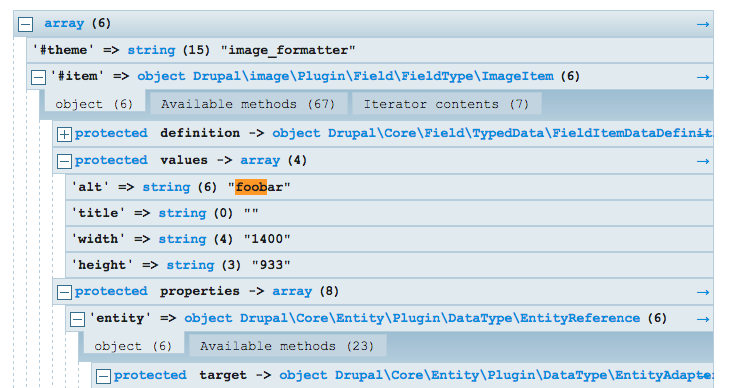734x388 pixels.
Task: Expand the protected definition property
Action: 64,134
